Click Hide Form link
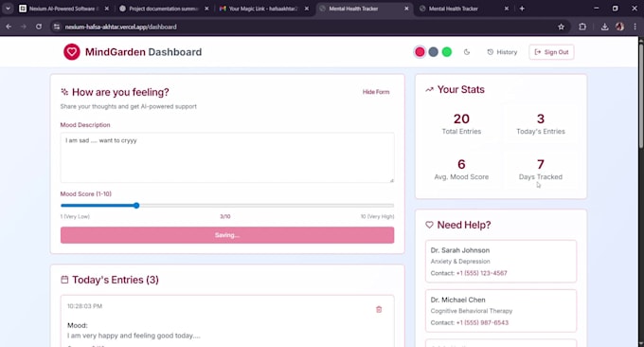Viewport: 644px width, 347px height. tap(376, 92)
